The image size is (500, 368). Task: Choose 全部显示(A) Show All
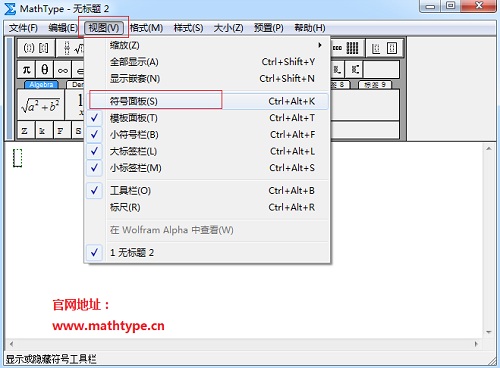(x=208, y=62)
